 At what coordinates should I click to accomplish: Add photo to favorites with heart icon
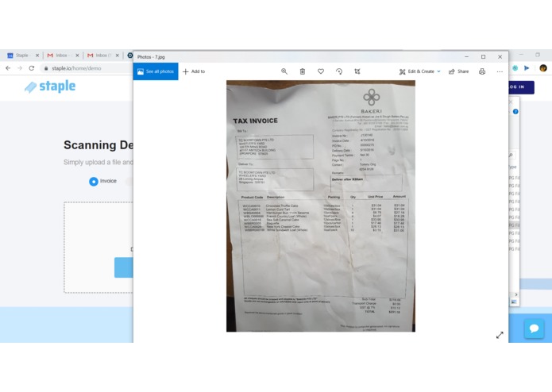tap(321, 71)
